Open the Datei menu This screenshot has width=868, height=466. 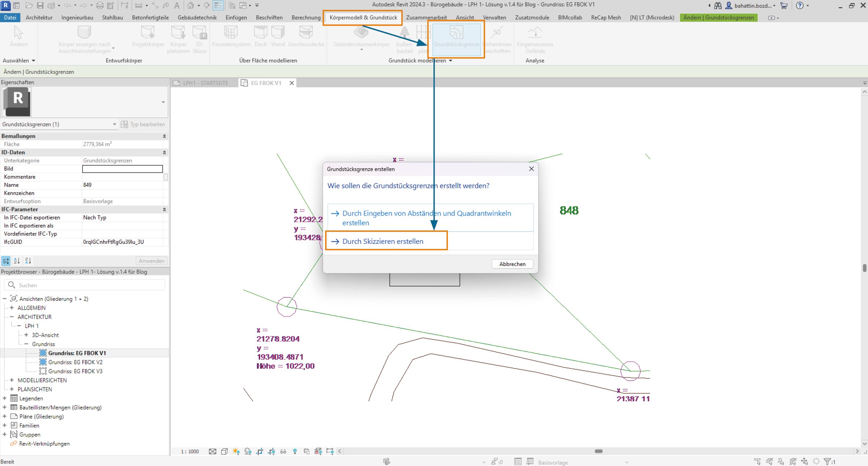[10, 17]
